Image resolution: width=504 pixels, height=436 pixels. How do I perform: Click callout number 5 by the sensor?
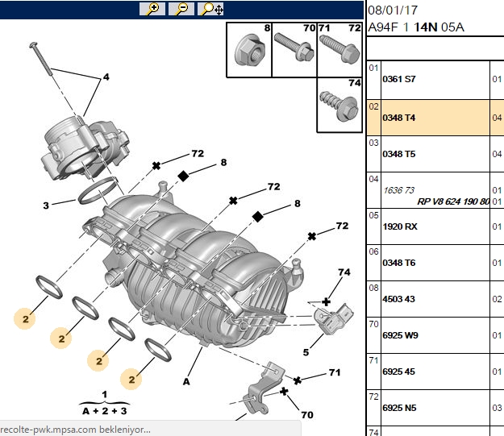point(306,352)
